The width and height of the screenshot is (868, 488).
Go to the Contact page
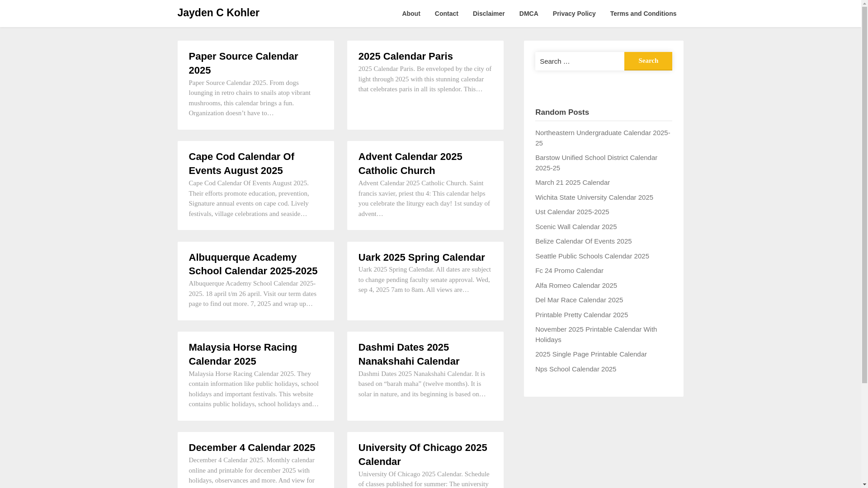(446, 14)
